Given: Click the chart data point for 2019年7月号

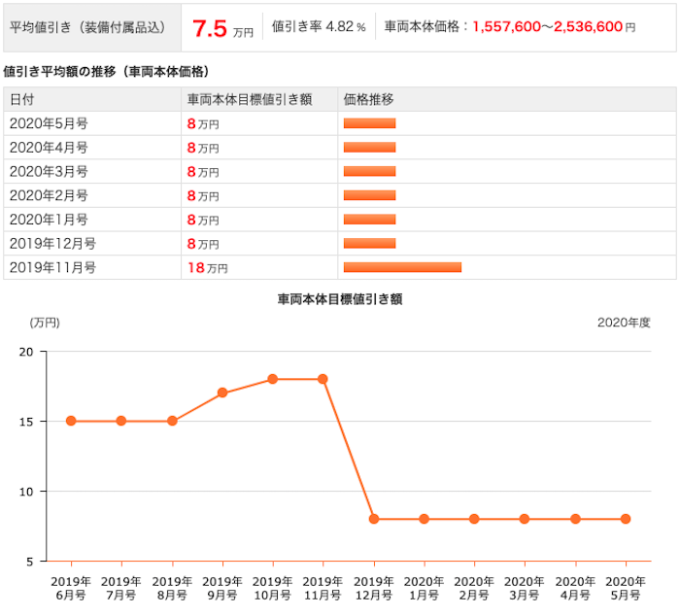Looking at the screenshot, I should coord(121,421).
